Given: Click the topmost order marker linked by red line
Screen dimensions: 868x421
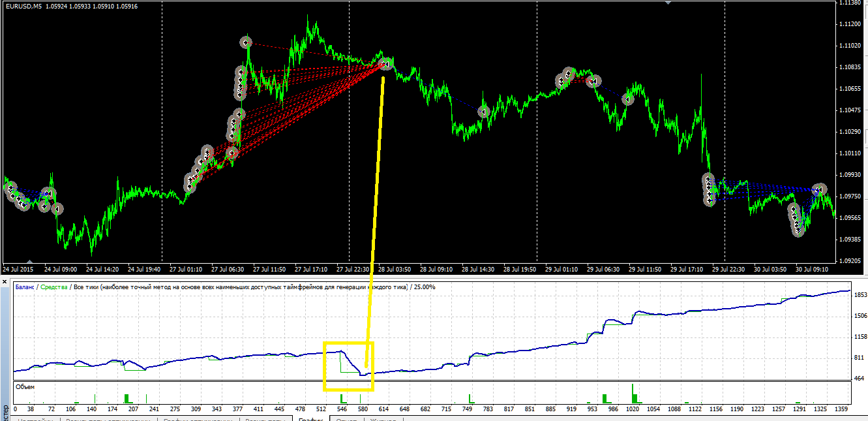Looking at the screenshot, I should 245,42.
